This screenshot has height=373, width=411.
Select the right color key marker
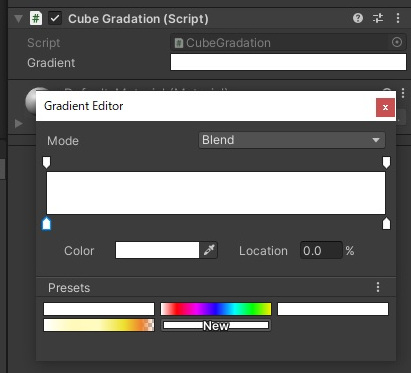(386, 224)
